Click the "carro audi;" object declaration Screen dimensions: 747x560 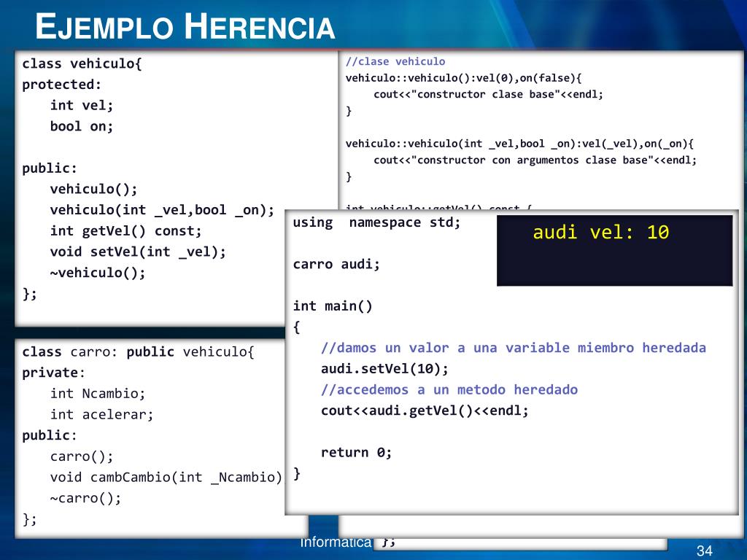click(x=336, y=265)
